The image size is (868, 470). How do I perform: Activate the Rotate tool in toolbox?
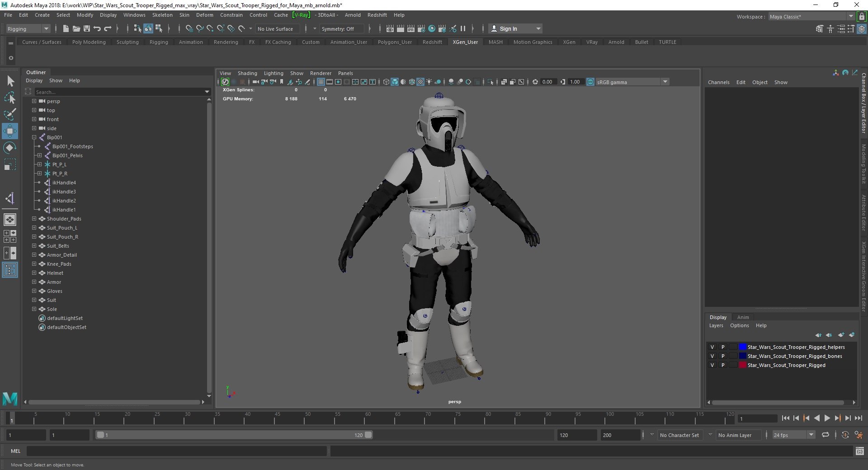click(x=10, y=148)
